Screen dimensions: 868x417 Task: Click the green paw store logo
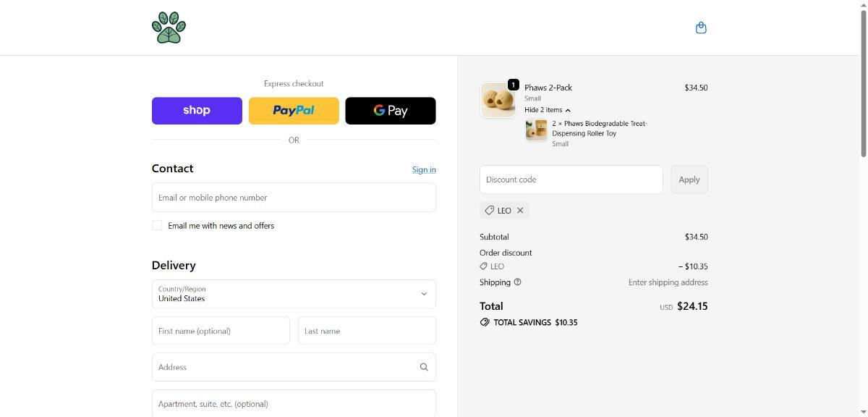coord(169,28)
